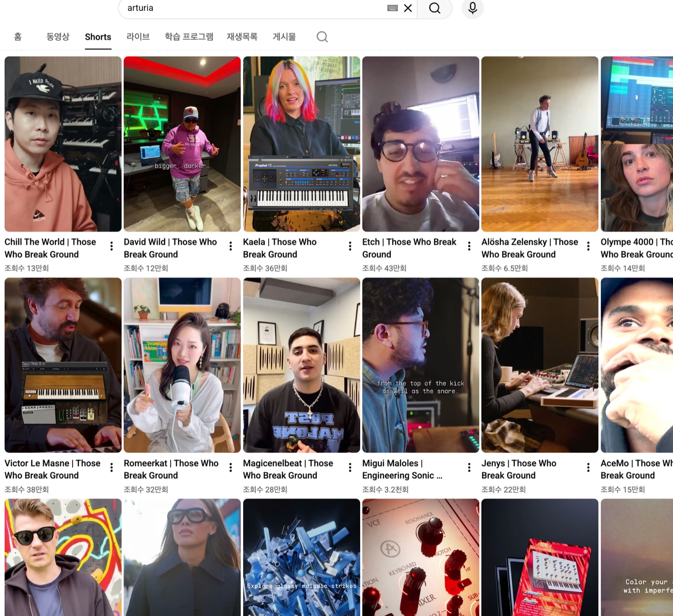Click the magnifier search button beside arturia
Viewport: 673px width, 616px height.
(x=435, y=8)
